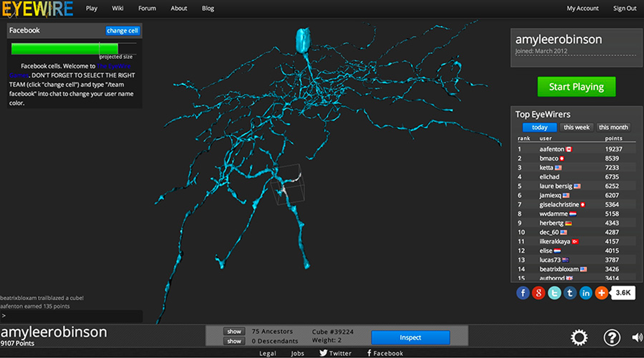The height and width of the screenshot is (358, 644).
Task: Switch leaderboard to this month
Action: (613, 127)
